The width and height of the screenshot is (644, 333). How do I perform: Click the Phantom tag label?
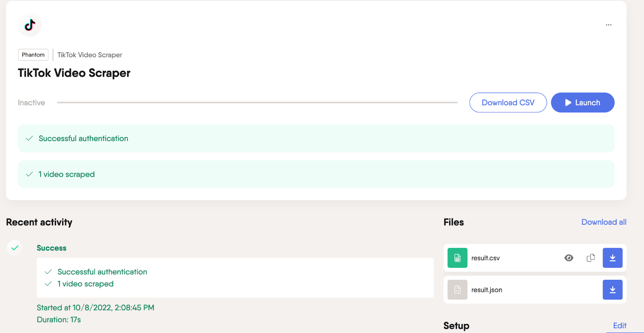point(33,55)
